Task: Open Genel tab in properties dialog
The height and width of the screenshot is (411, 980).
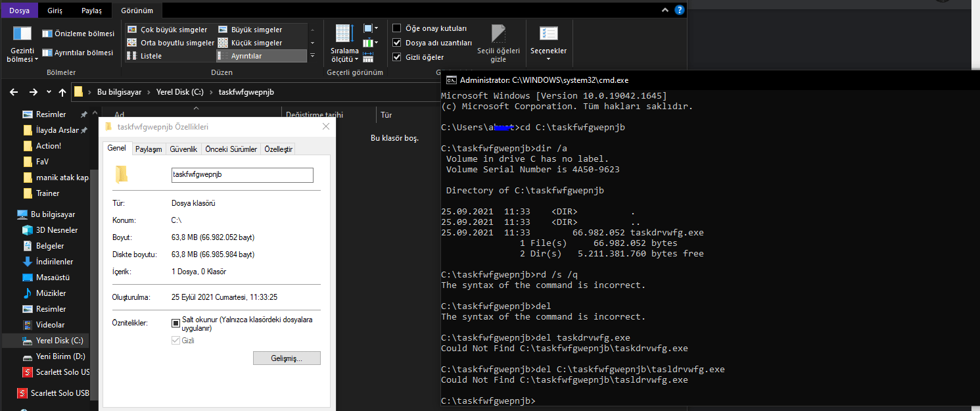Action: click(x=117, y=149)
